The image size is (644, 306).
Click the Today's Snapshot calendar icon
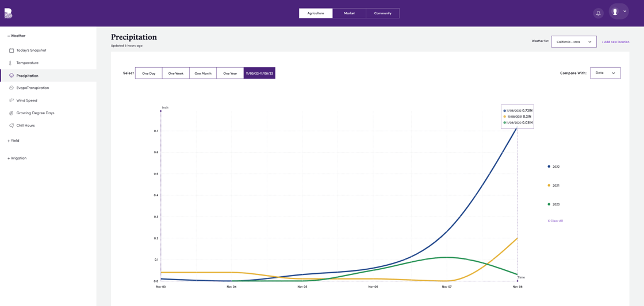point(11,51)
